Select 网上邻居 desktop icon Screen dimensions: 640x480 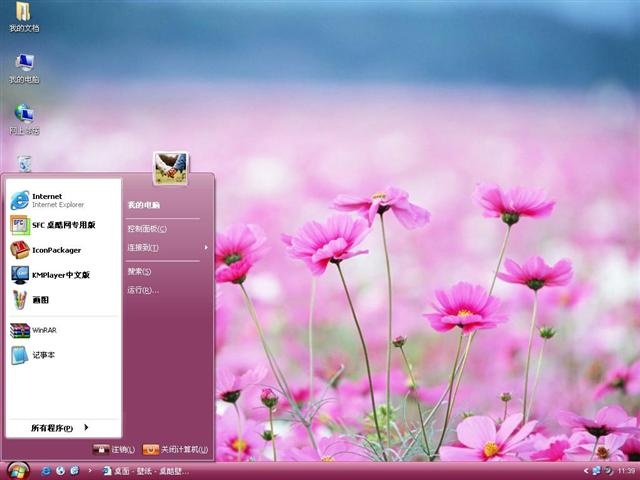[x=24, y=119]
